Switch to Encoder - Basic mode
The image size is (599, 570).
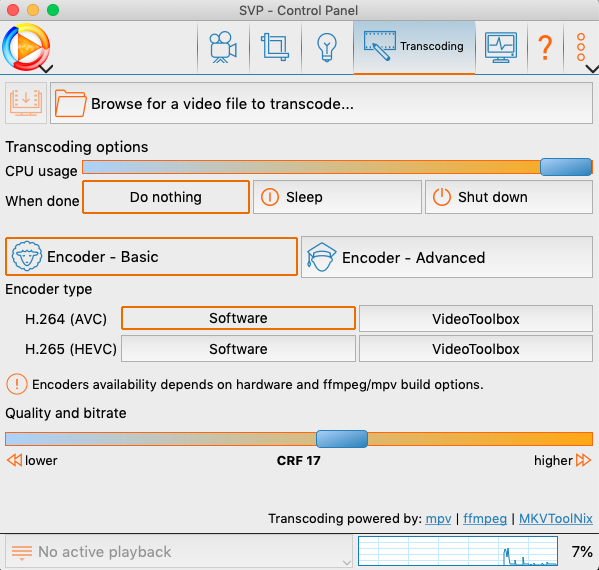pos(151,257)
